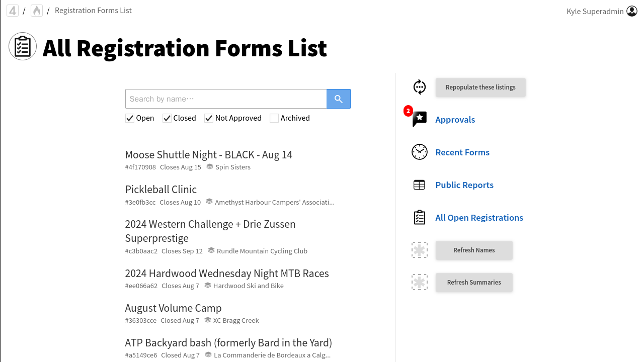This screenshot has width=644, height=362.
Task: Click the magnifier search button
Action: (x=338, y=99)
